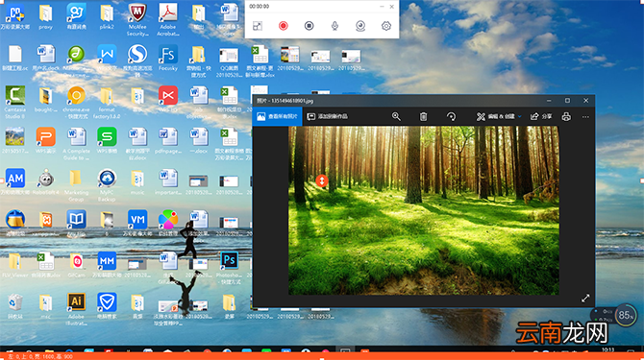Open the screen recorder settings gear
The image size is (644, 360).
[x=386, y=26]
